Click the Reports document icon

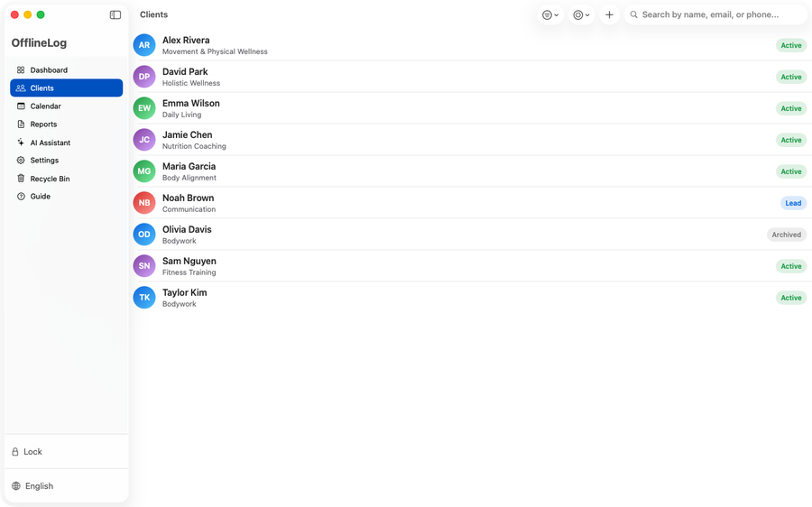click(21, 124)
